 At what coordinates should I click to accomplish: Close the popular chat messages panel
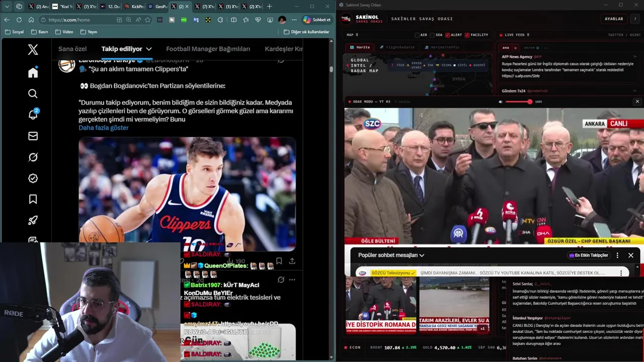(x=630, y=255)
